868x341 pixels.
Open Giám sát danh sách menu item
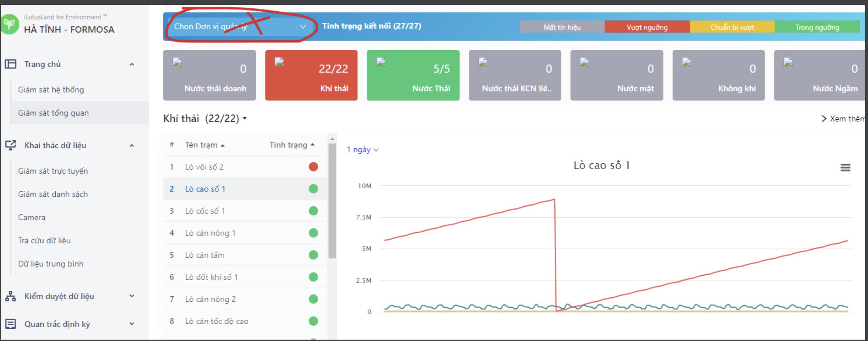[53, 194]
